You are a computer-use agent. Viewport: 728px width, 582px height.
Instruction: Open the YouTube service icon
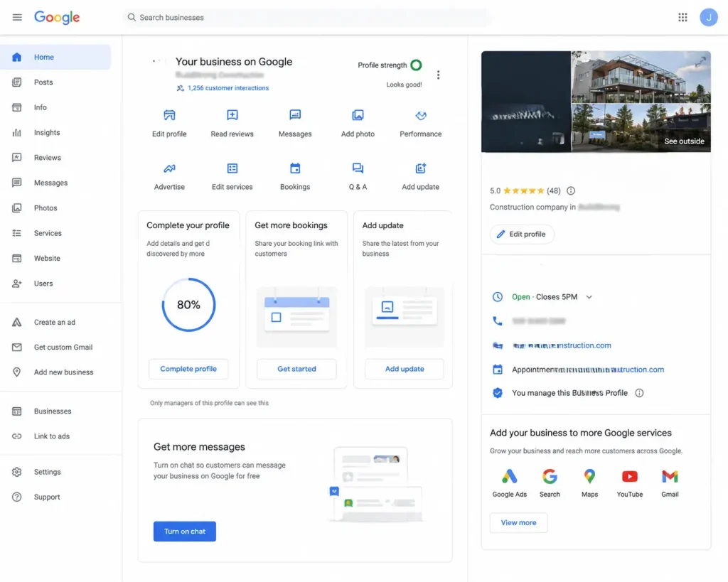(x=630, y=477)
